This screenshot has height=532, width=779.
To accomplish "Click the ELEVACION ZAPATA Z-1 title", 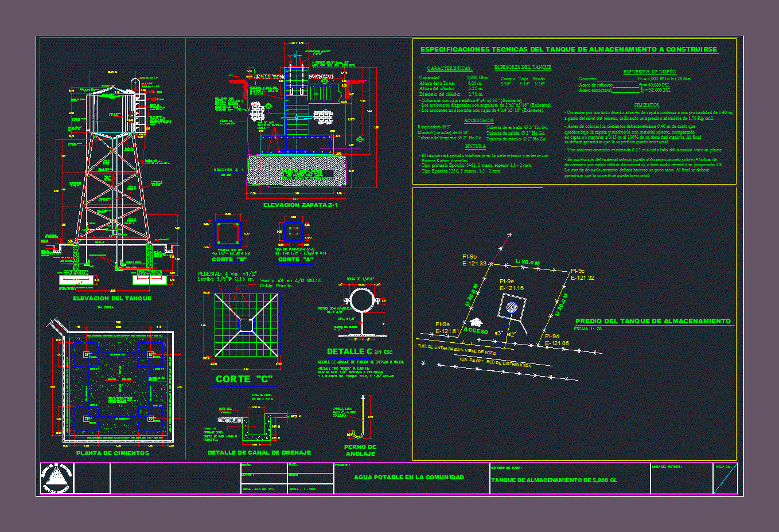I will point(301,205).
